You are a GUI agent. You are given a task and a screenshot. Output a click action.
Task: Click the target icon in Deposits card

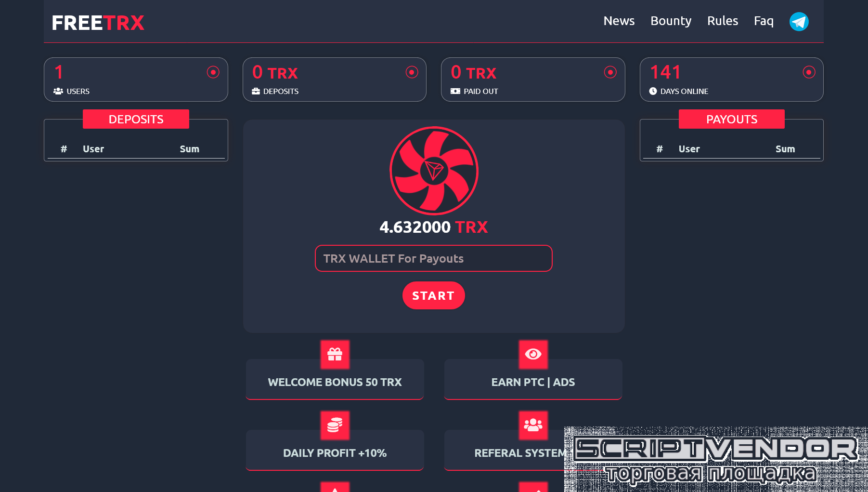pyautogui.click(x=412, y=72)
